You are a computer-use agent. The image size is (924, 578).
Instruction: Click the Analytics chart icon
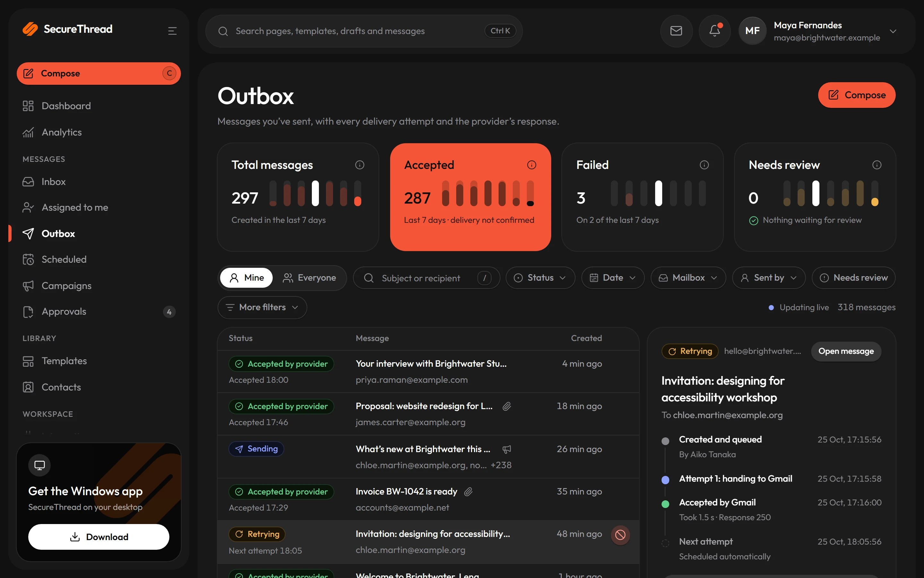click(28, 132)
